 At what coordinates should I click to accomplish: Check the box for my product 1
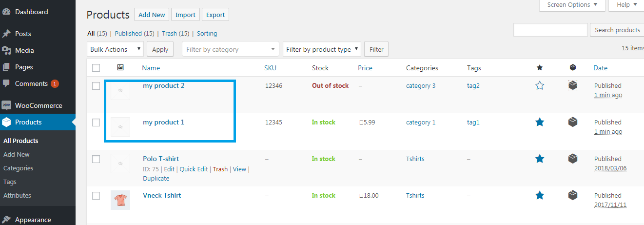[x=96, y=123]
